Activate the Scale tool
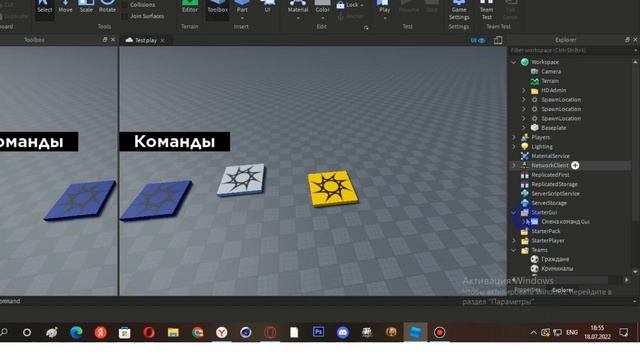Viewport: 640px width, 360px height. coord(86,8)
